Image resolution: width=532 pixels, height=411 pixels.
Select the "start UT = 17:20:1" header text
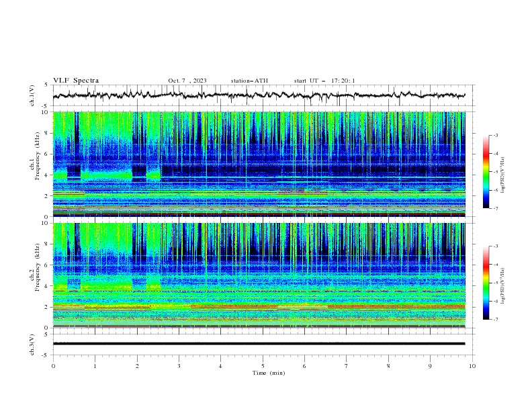pyautogui.click(x=324, y=81)
